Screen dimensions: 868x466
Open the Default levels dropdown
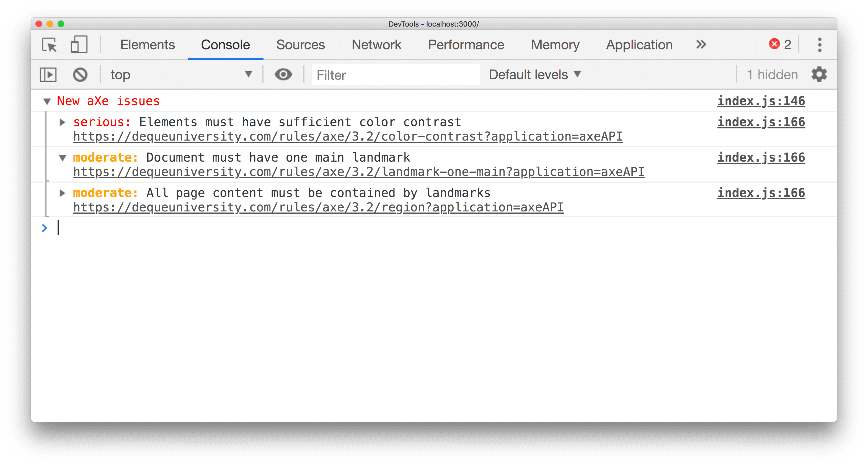click(x=535, y=74)
